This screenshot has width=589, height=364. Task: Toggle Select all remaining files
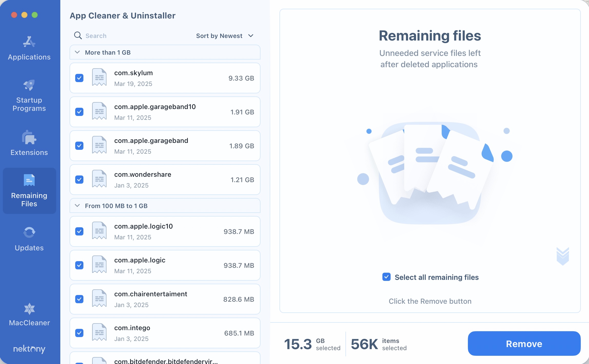click(x=387, y=277)
